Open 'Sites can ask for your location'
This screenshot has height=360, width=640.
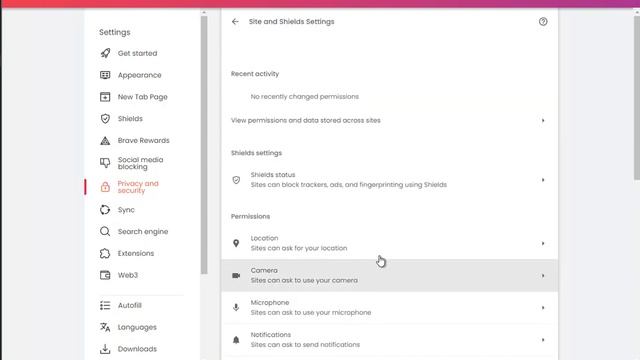(x=299, y=248)
